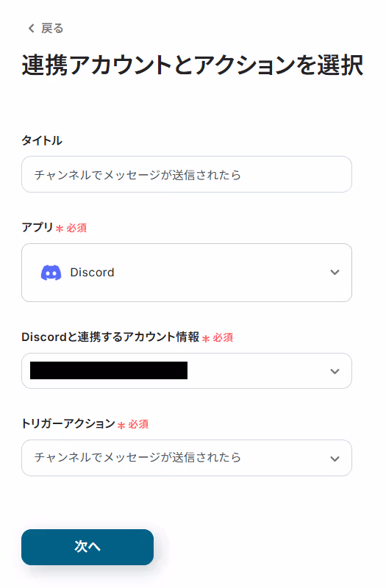Click red asterisk beside トリガーアクション label

(121, 425)
